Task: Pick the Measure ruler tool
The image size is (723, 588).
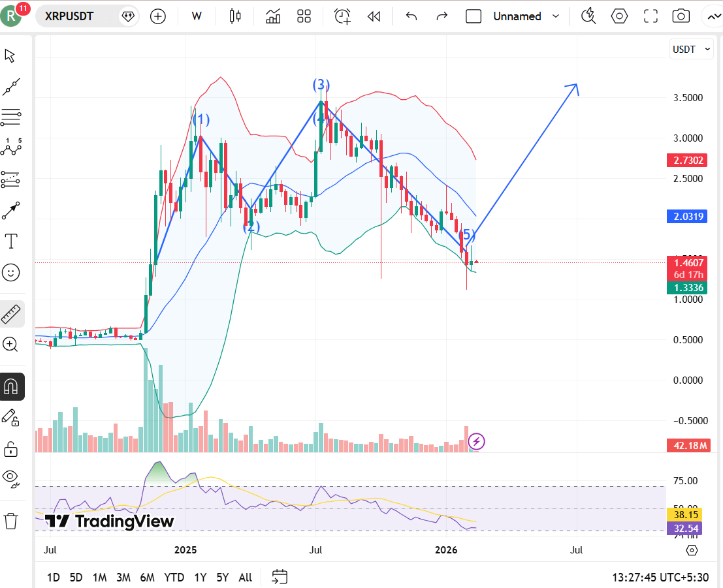Action: coord(10,313)
